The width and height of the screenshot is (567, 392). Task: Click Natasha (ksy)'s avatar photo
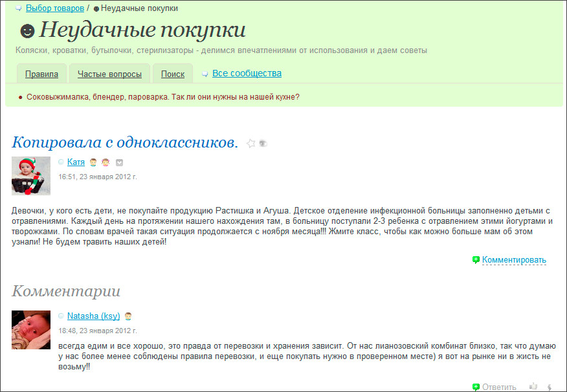(31, 330)
